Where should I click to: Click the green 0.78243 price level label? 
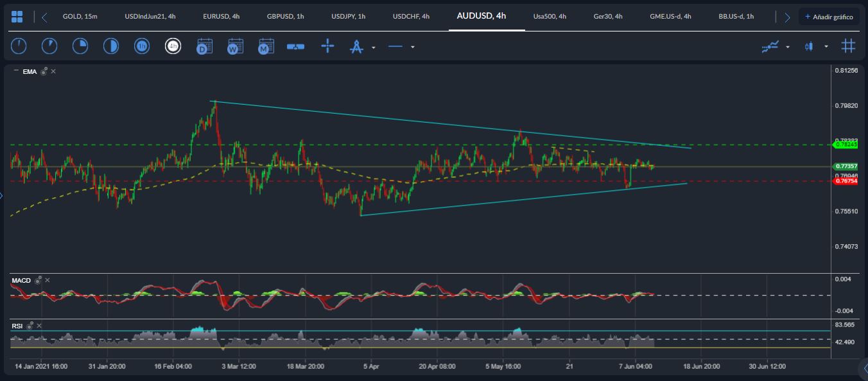click(x=846, y=145)
